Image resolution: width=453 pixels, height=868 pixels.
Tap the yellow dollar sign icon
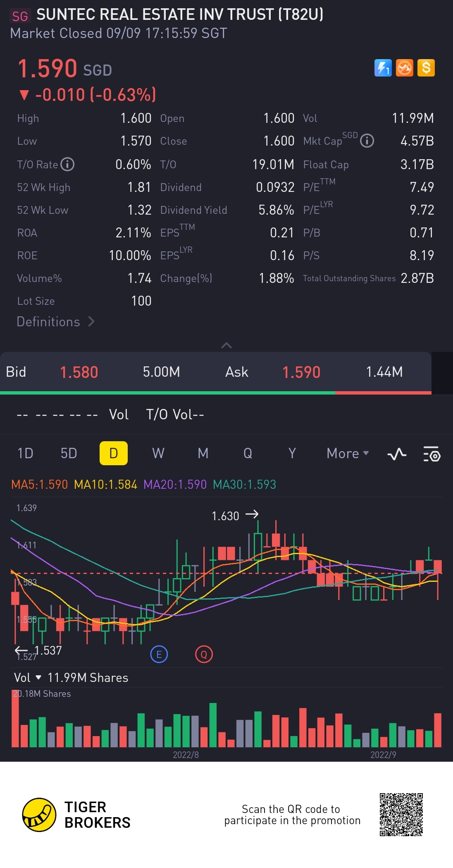coord(426,68)
